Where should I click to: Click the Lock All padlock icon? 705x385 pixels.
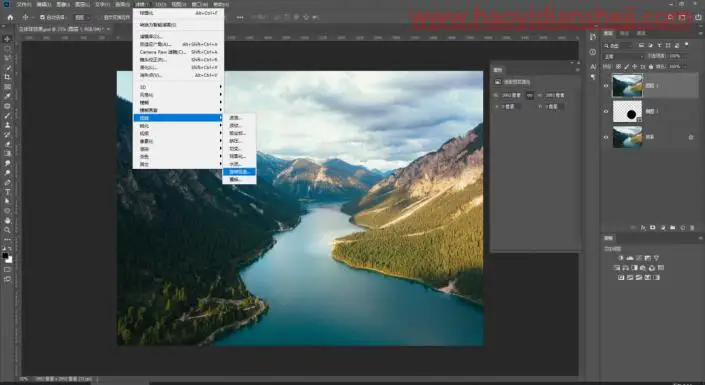[651, 67]
